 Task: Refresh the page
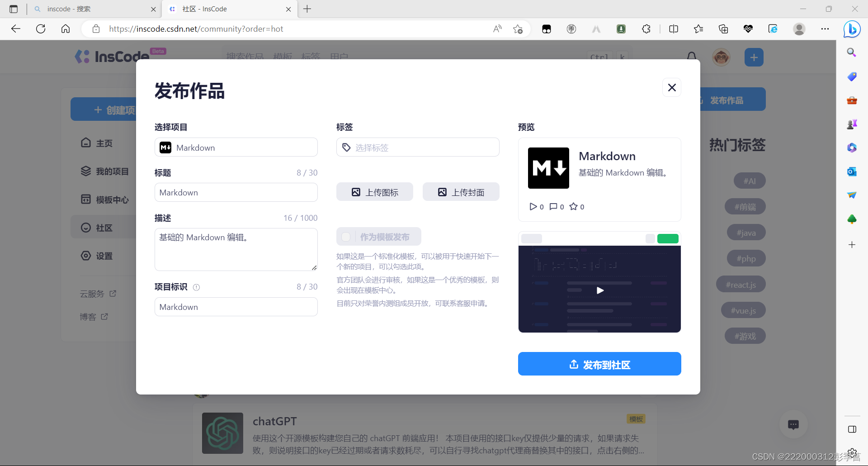[x=41, y=29]
